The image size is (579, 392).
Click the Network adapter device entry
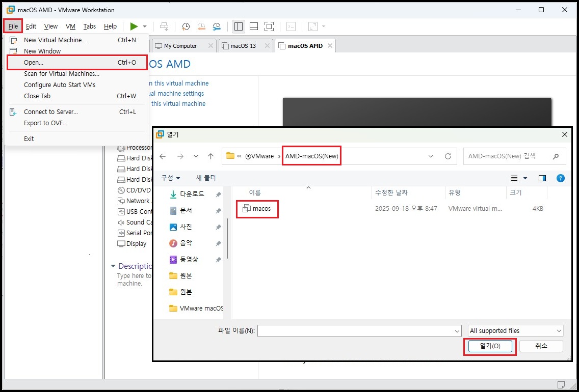(134, 201)
